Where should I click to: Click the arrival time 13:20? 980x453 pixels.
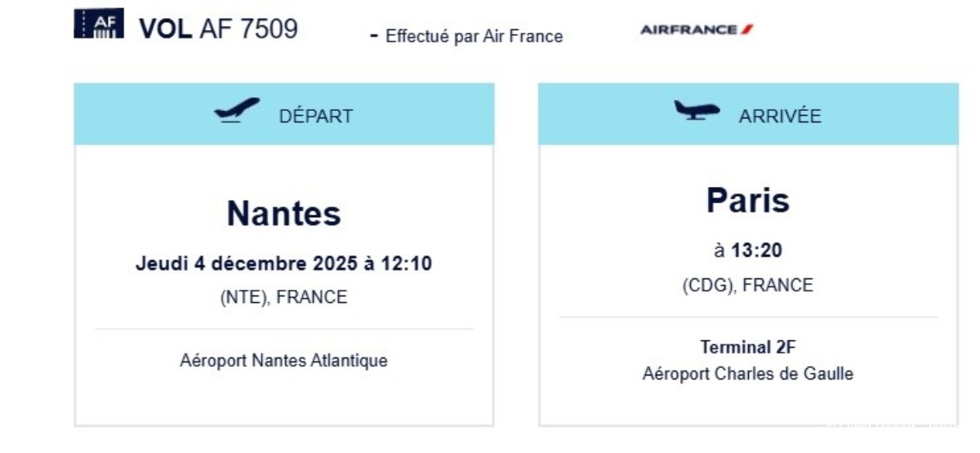pos(756,251)
